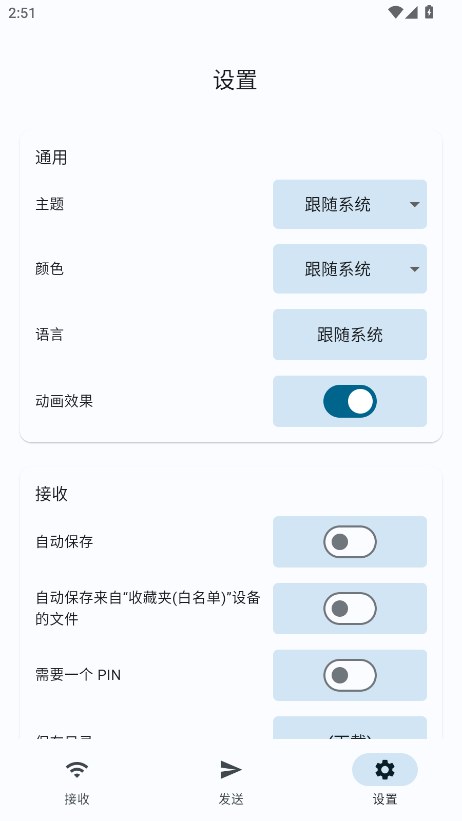This screenshot has width=462, height=821.
Task: Switch to the 接收 tab
Action: pyautogui.click(x=77, y=779)
